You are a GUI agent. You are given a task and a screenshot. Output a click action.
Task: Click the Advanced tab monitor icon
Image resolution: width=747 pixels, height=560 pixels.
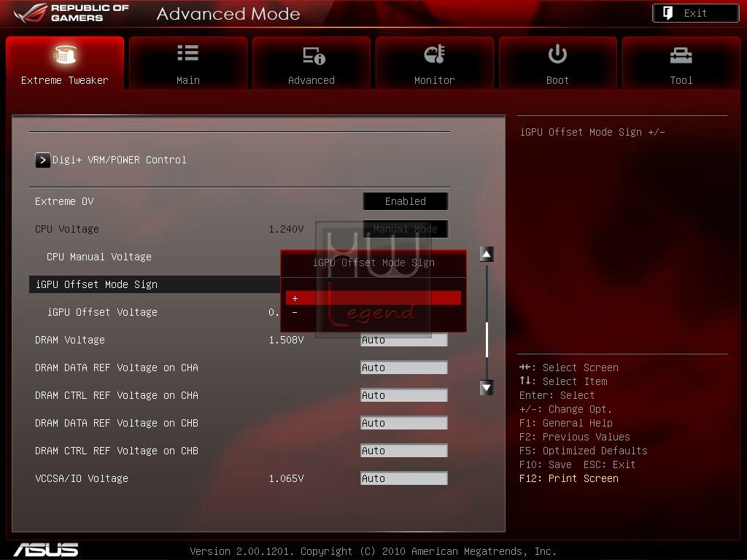tap(314, 55)
